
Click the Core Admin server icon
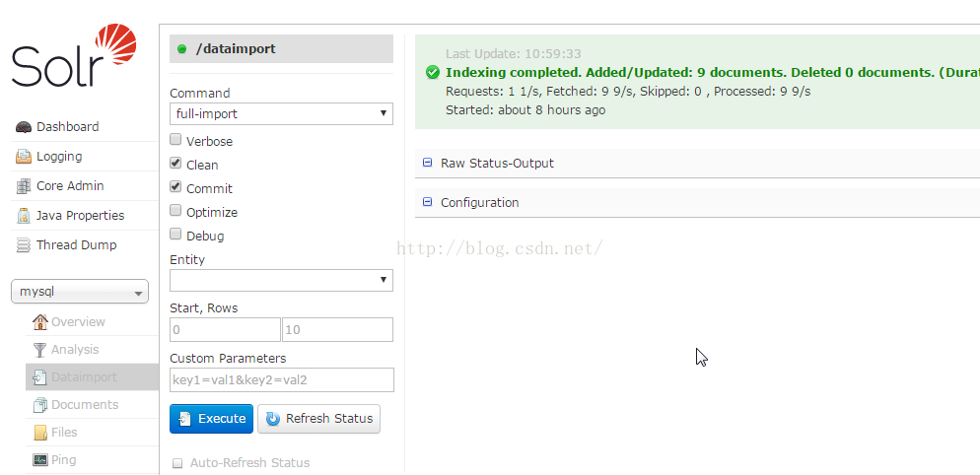point(23,185)
